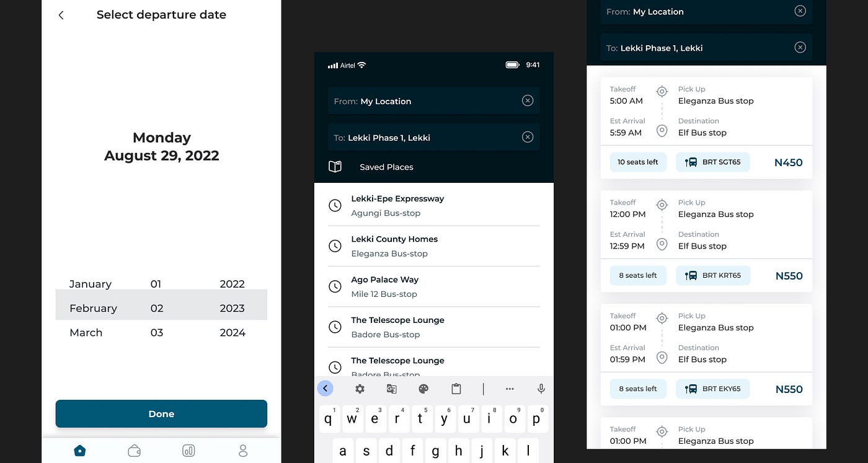Image resolution: width=868 pixels, height=463 pixels.
Task: Tap the N550 fare in the BRT EKY65 card
Action: click(x=789, y=389)
